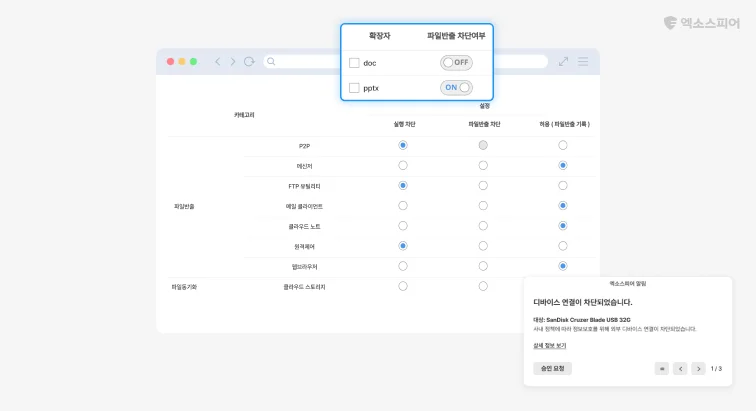The image size is (756, 411).
Task: Show the previous notification with left chevron
Action: [680, 369]
